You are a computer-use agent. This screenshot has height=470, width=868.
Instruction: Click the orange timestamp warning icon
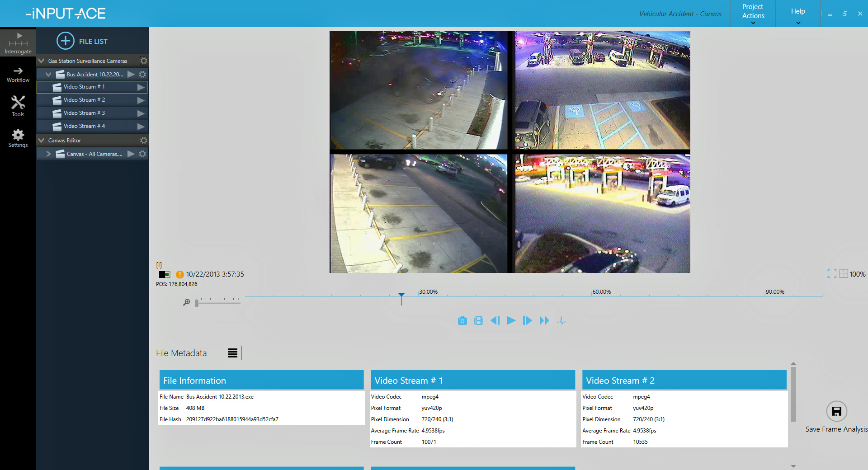click(x=179, y=274)
